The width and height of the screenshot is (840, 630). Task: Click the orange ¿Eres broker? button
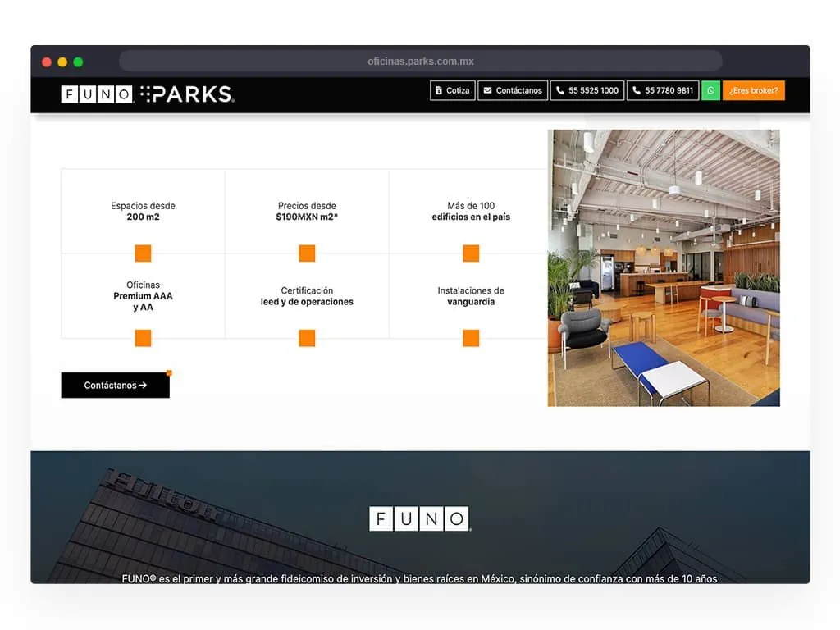coord(753,90)
